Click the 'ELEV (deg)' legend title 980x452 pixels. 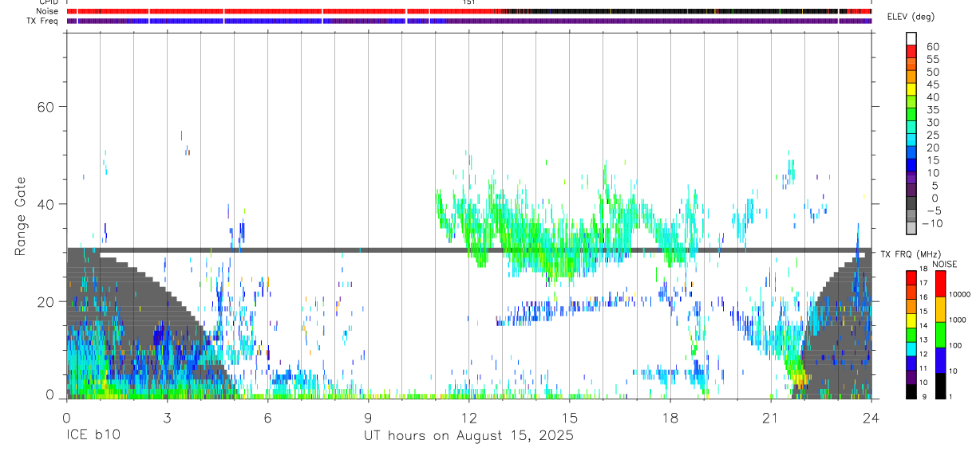pos(911,17)
